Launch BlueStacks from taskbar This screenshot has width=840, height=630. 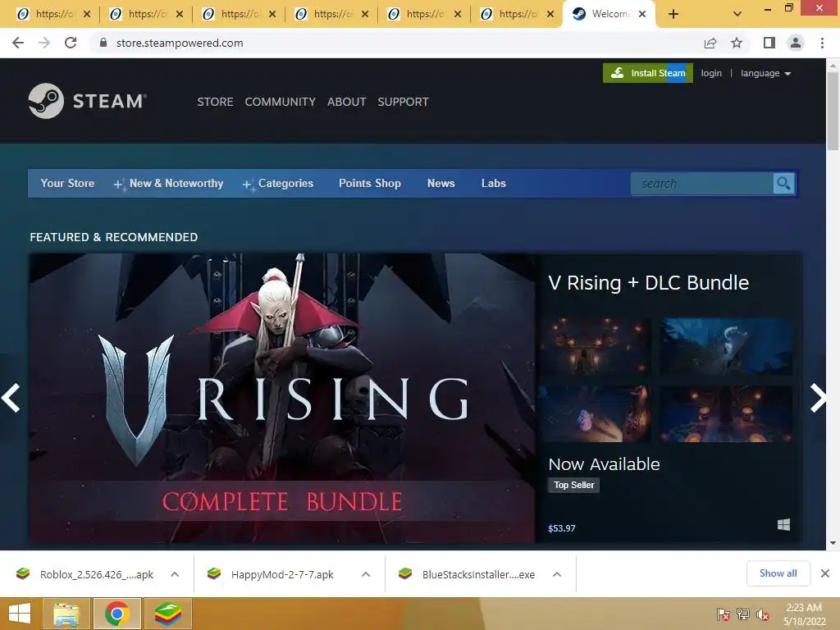click(168, 614)
